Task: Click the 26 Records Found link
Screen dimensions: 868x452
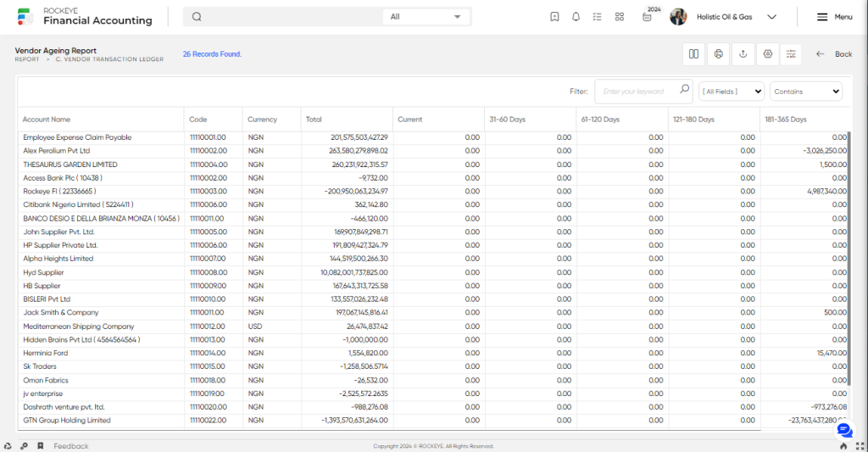Action: point(212,53)
